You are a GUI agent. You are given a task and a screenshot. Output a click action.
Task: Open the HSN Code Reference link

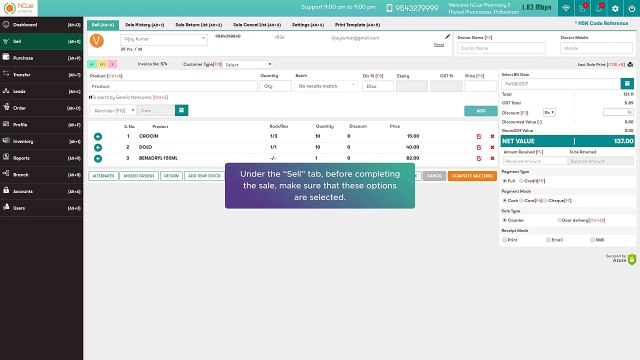click(601, 23)
